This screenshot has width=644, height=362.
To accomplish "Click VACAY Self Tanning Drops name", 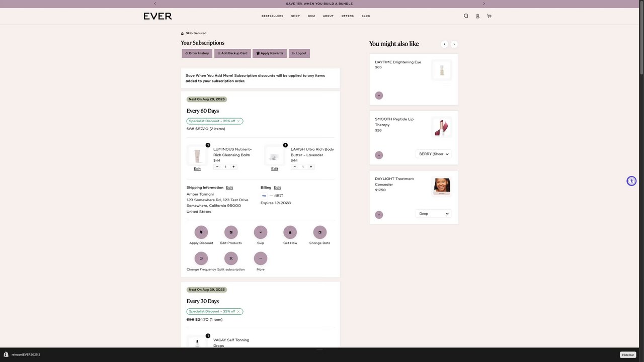I will 231,343.
